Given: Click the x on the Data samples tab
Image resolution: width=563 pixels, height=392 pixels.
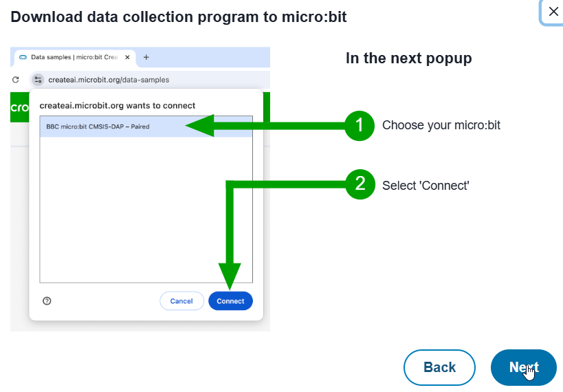Looking at the screenshot, I should 127,58.
